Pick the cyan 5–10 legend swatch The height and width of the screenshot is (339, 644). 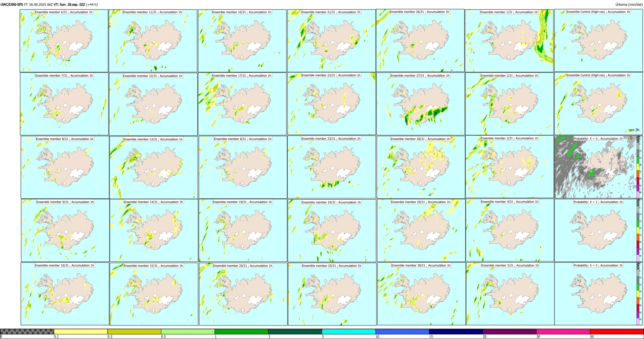[x=349, y=332]
